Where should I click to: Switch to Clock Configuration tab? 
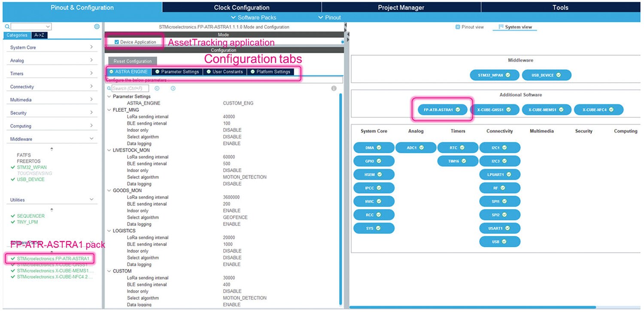pos(242,7)
